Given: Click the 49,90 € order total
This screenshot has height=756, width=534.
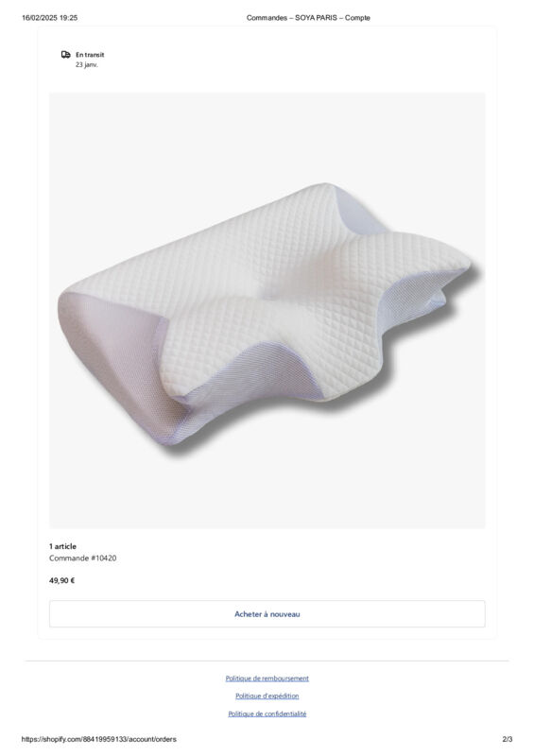Looking at the screenshot, I should (61, 580).
